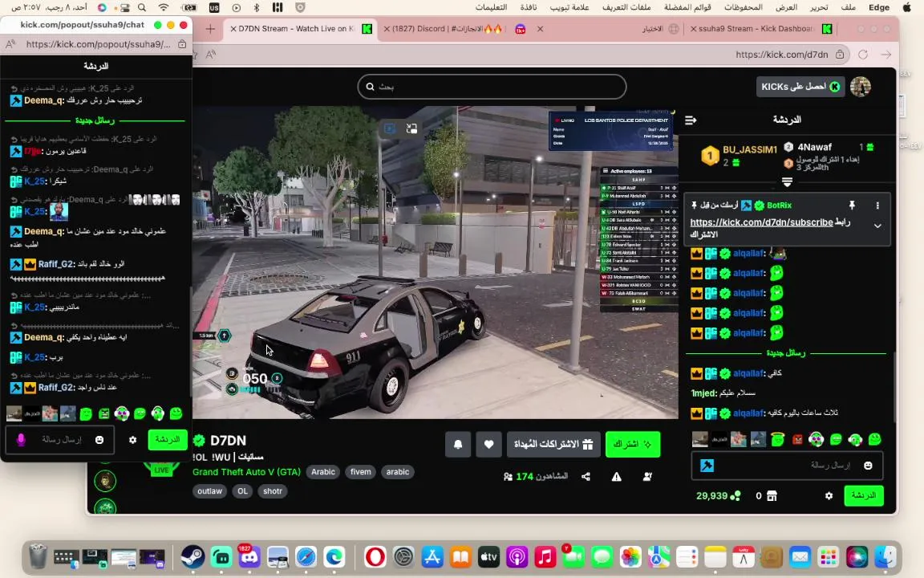Click the search magnifier icon in Kick search bar

[370, 87]
